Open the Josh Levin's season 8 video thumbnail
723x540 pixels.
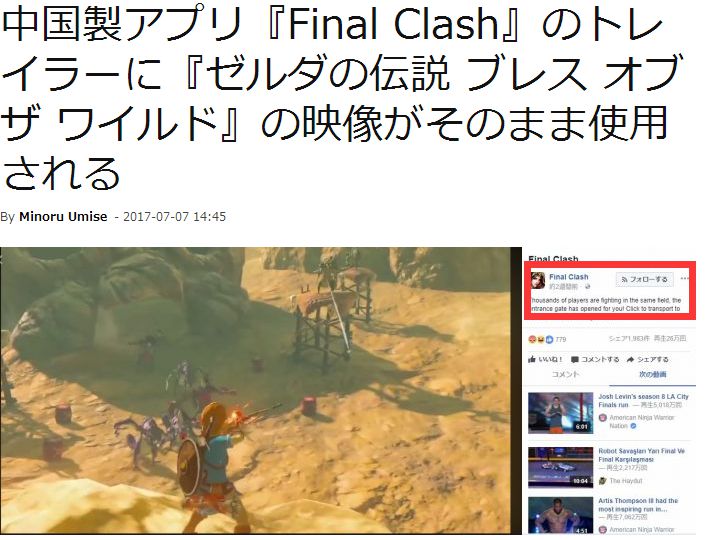(x=560, y=413)
